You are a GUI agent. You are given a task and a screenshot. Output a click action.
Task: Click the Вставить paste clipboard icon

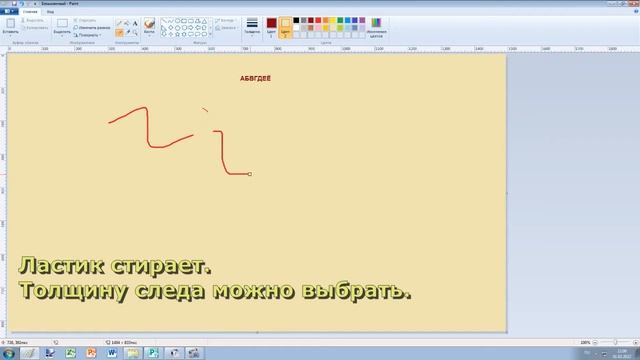11,23
